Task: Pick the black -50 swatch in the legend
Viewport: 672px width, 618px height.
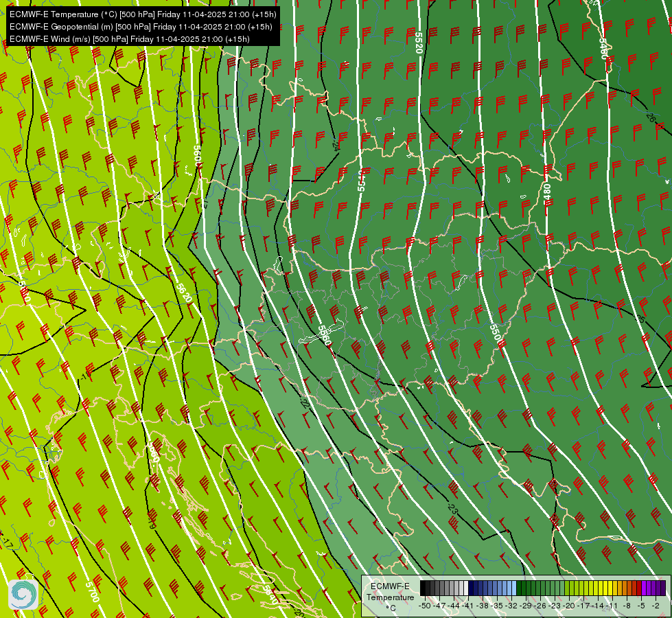Action: click(x=423, y=588)
